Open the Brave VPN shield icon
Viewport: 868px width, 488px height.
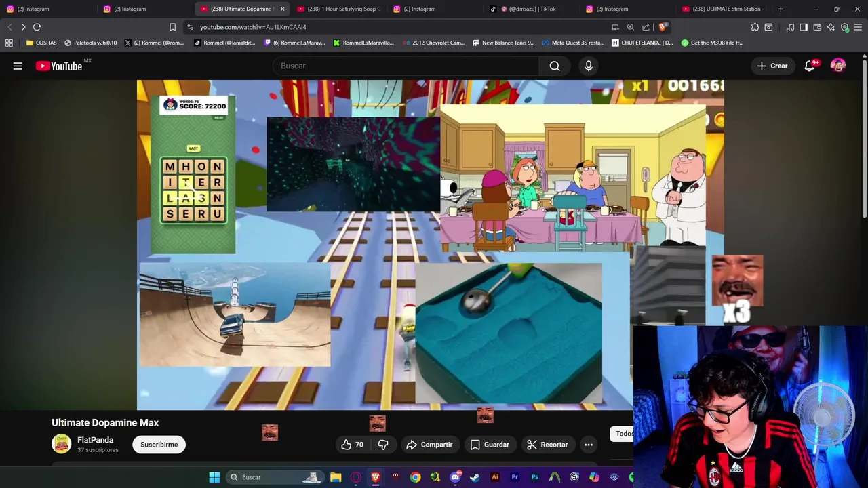844,27
